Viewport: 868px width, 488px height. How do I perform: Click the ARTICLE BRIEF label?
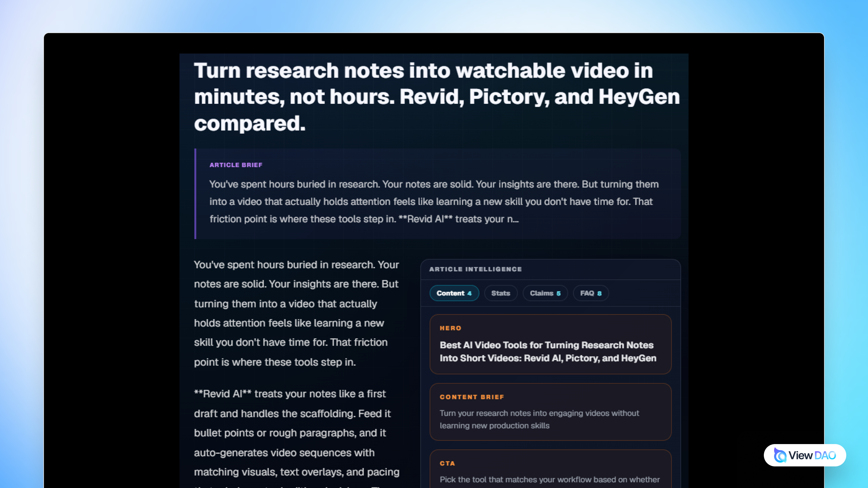(x=236, y=165)
